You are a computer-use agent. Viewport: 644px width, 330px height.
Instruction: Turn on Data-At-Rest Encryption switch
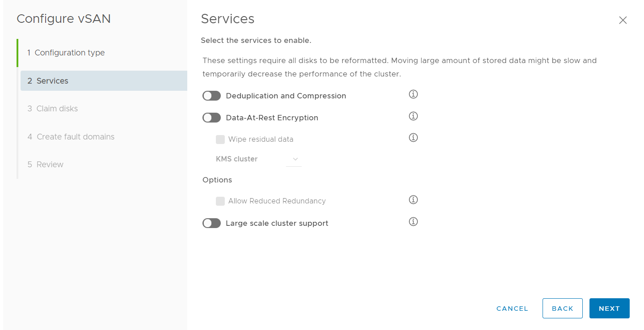[x=211, y=118]
